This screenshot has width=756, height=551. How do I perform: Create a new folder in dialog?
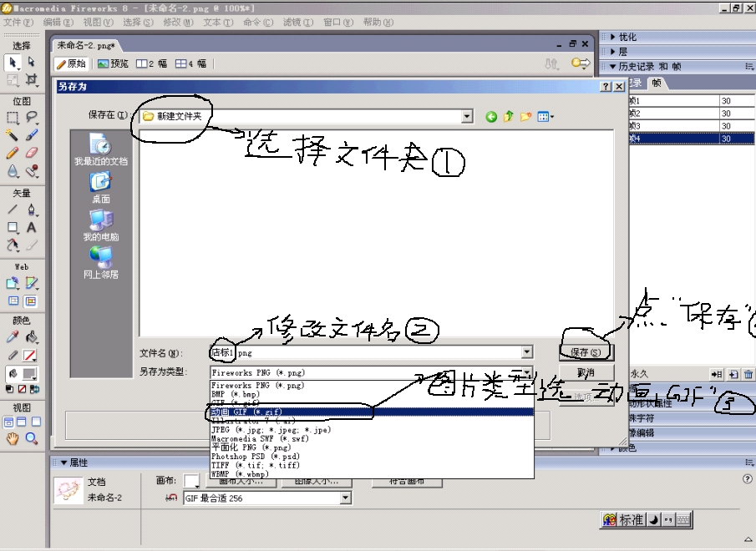526,117
